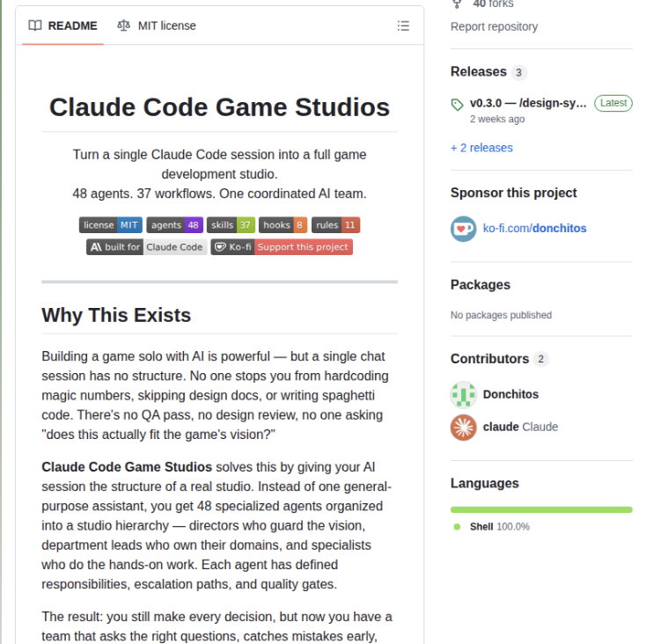Click the book icon beside README
Image resolution: width=646 pixels, height=644 pixels.
pyautogui.click(x=35, y=26)
